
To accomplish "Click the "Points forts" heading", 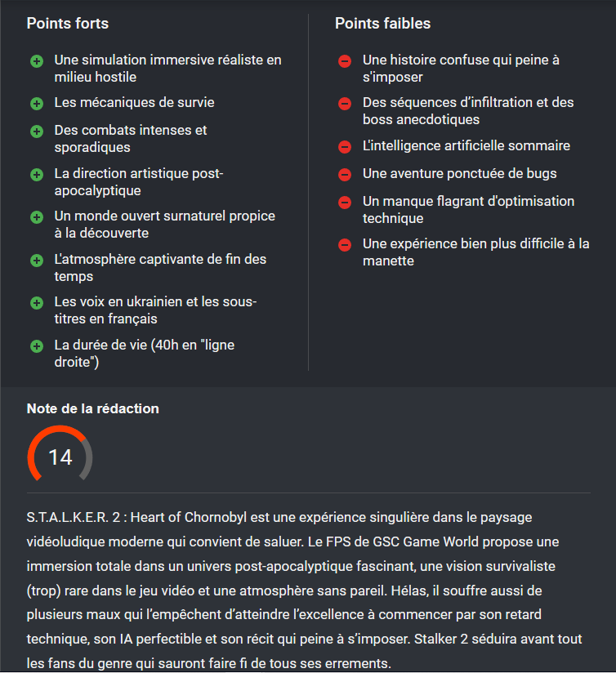I will [x=67, y=24].
